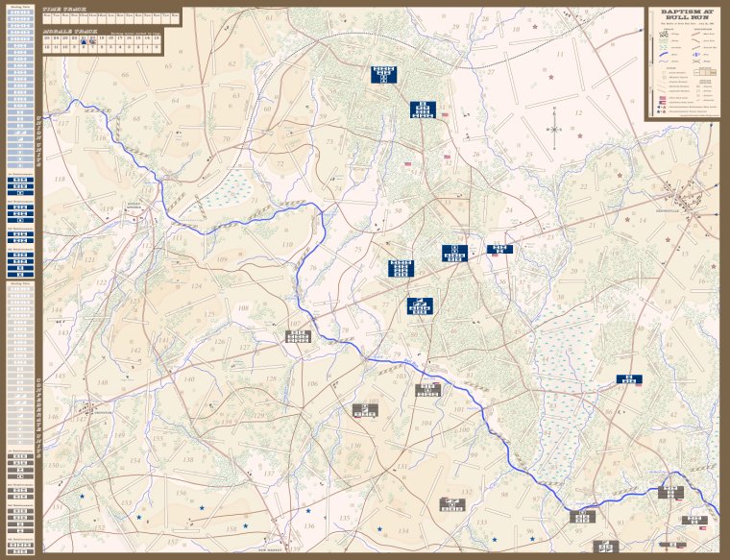Click area number 148
Viewport: 730px width, 560px height.
click(103, 383)
